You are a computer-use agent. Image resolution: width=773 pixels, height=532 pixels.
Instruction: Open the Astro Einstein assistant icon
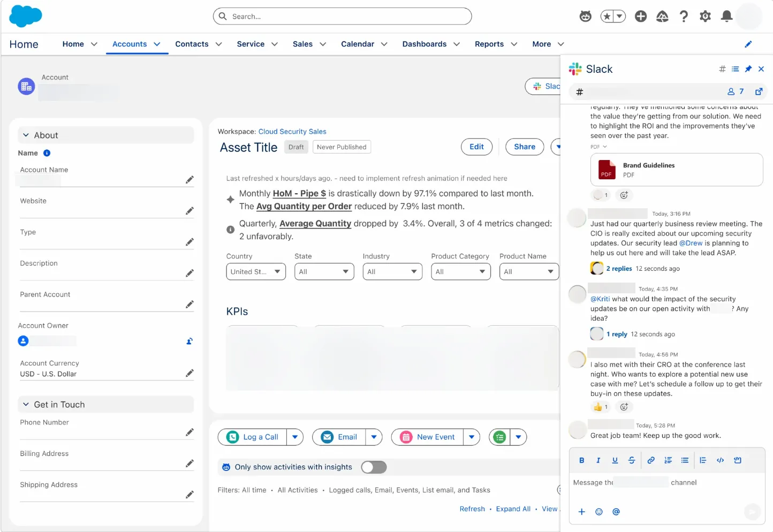pos(586,17)
